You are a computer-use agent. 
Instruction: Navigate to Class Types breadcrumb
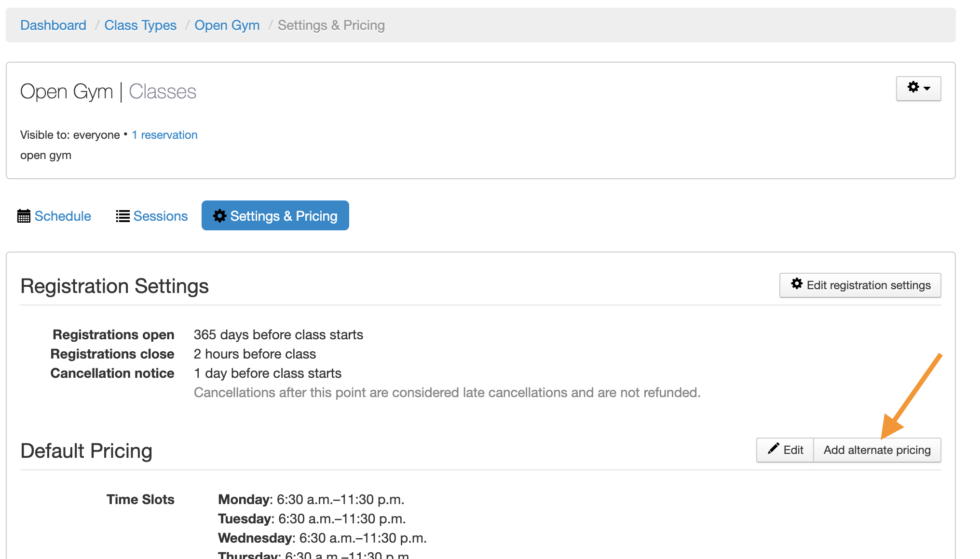[x=140, y=25]
